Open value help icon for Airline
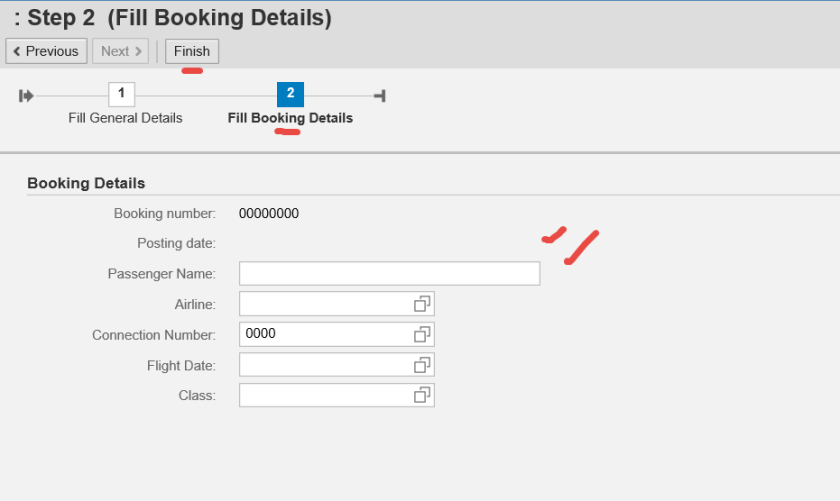Viewport: 840px width, 501px height. point(422,304)
